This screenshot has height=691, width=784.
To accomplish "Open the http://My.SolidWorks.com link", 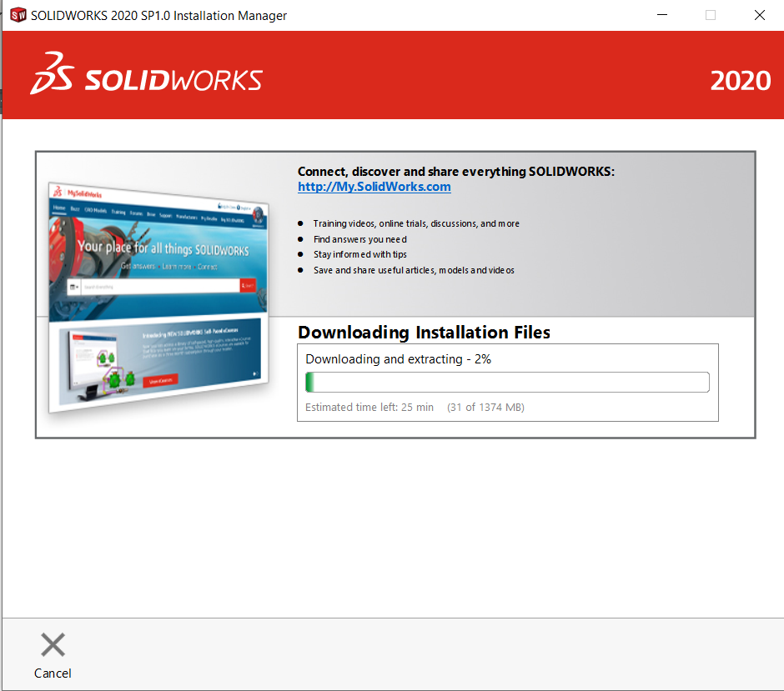I will click(x=374, y=187).
